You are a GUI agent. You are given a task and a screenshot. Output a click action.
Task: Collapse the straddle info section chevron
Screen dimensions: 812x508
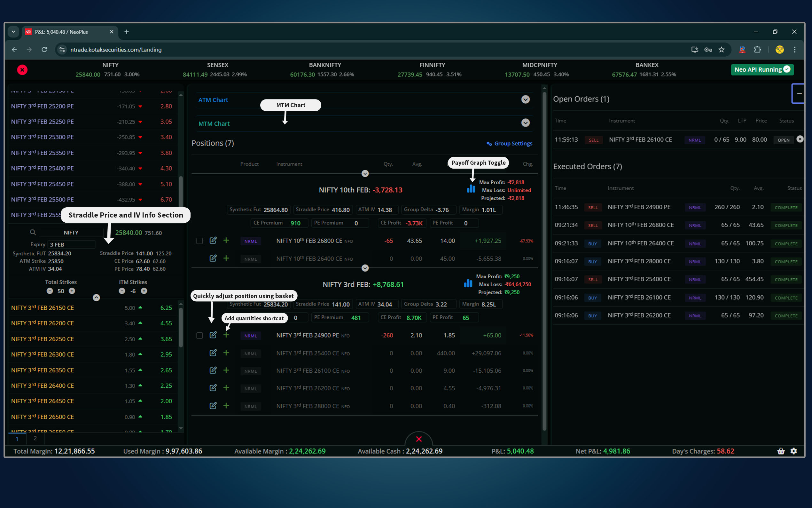pyautogui.click(x=96, y=298)
